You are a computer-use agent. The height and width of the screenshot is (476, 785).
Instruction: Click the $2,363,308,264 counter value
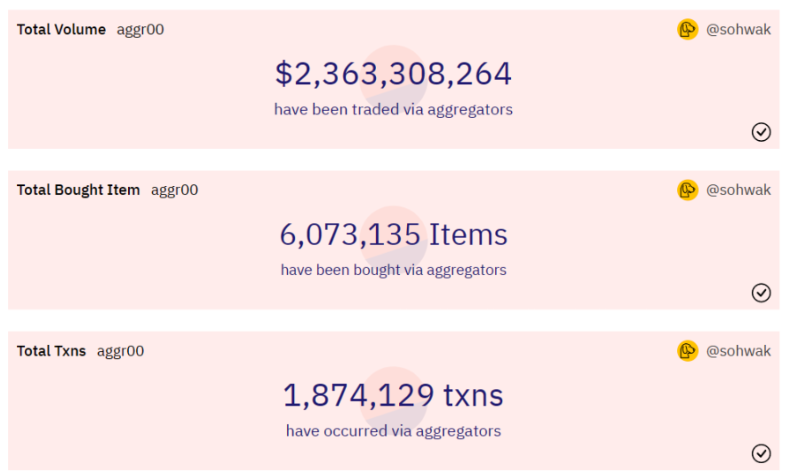(x=393, y=74)
